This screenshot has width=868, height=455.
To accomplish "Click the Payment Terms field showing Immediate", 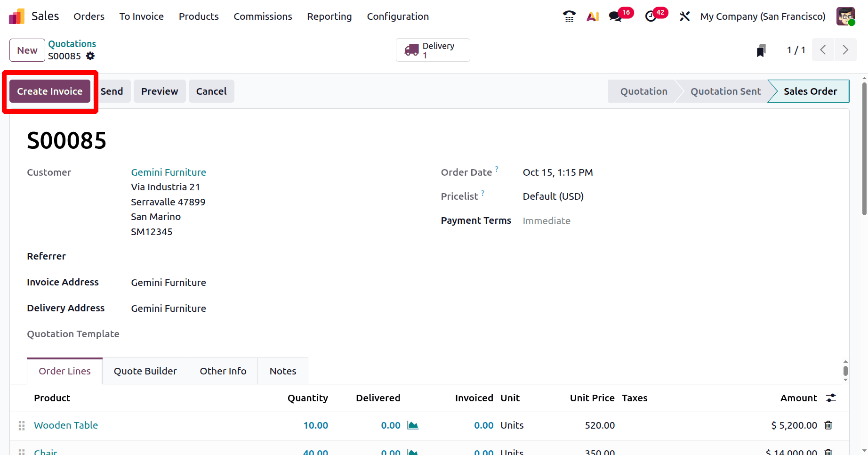I will pyautogui.click(x=547, y=220).
